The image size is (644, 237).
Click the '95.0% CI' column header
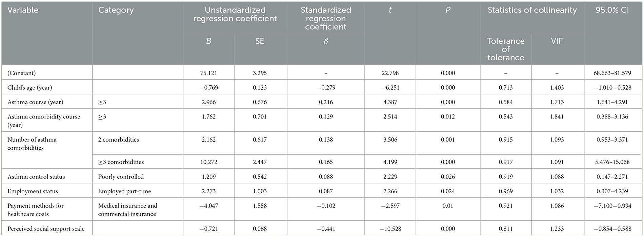tap(612, 10)
